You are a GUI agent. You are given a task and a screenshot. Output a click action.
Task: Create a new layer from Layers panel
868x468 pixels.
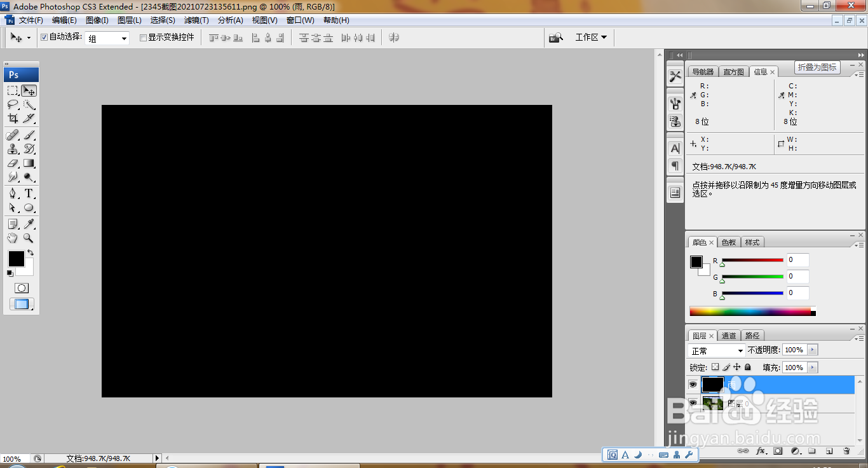pos(829,451)
